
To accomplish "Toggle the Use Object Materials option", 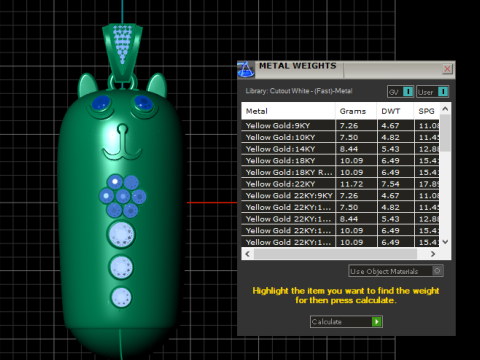I will tap(396, 271).
